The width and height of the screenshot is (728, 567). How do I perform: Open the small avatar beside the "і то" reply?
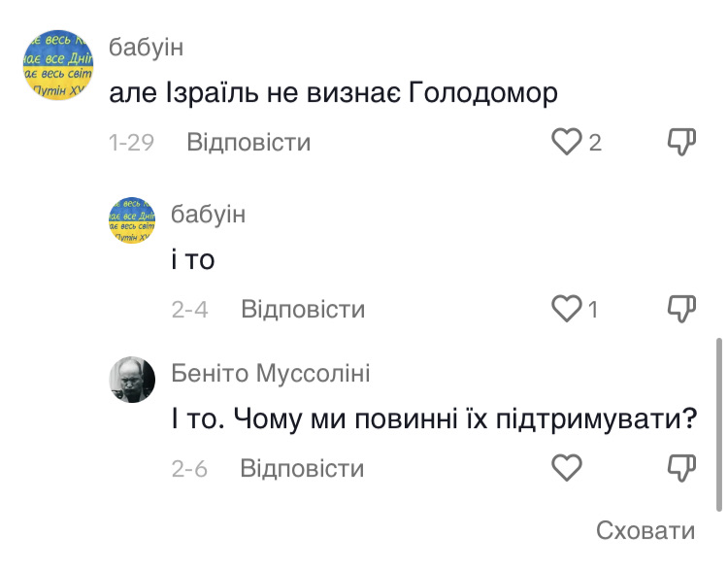[131, 219]
